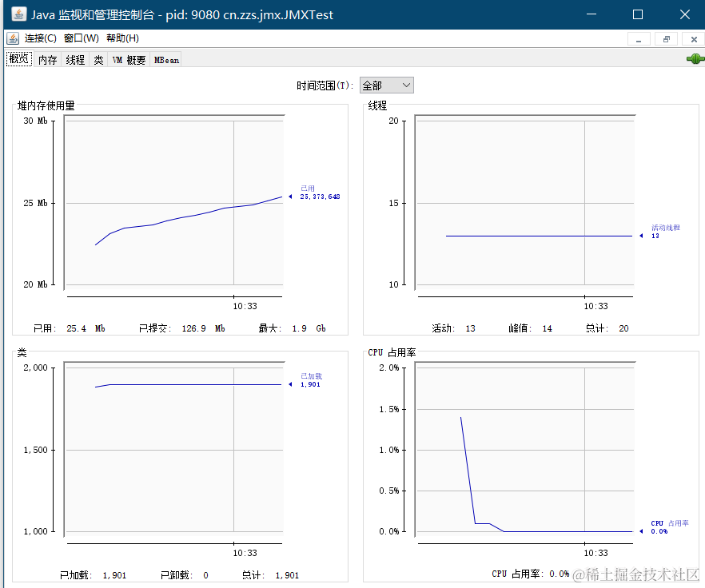
Task: Click the Java icon in the title bar
Action: click(x=18, y=14)
